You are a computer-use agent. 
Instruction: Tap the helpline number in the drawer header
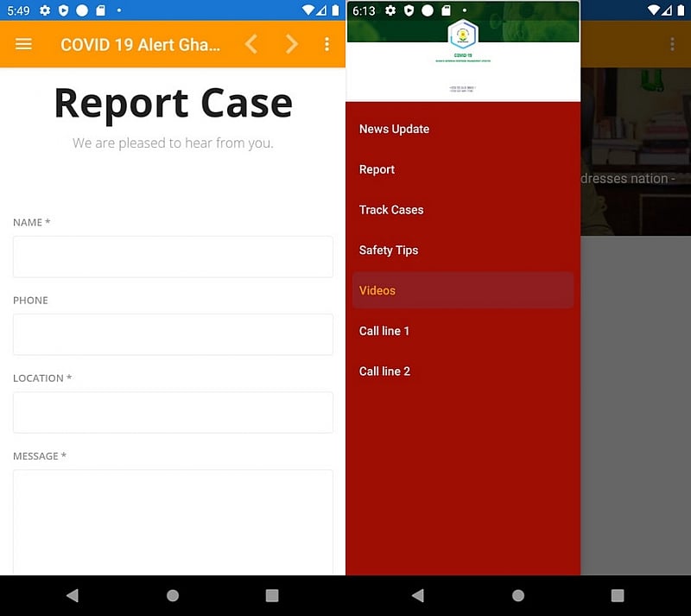(463, 87)
